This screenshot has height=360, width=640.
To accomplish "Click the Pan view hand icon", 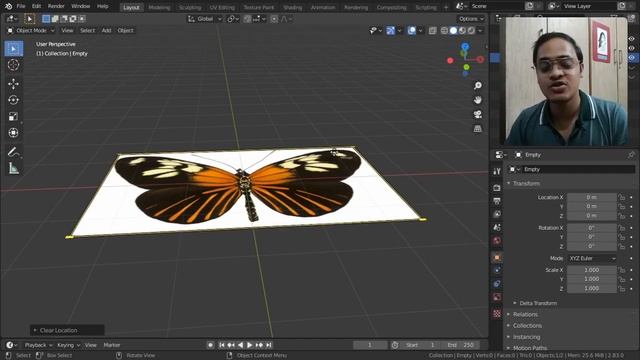I will [x=478, y=100].
